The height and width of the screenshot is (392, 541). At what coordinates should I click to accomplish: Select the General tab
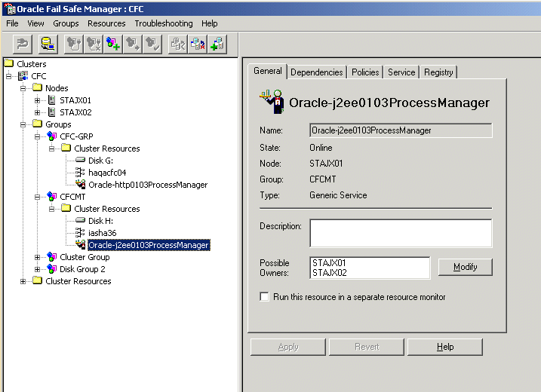pos(268,71)
